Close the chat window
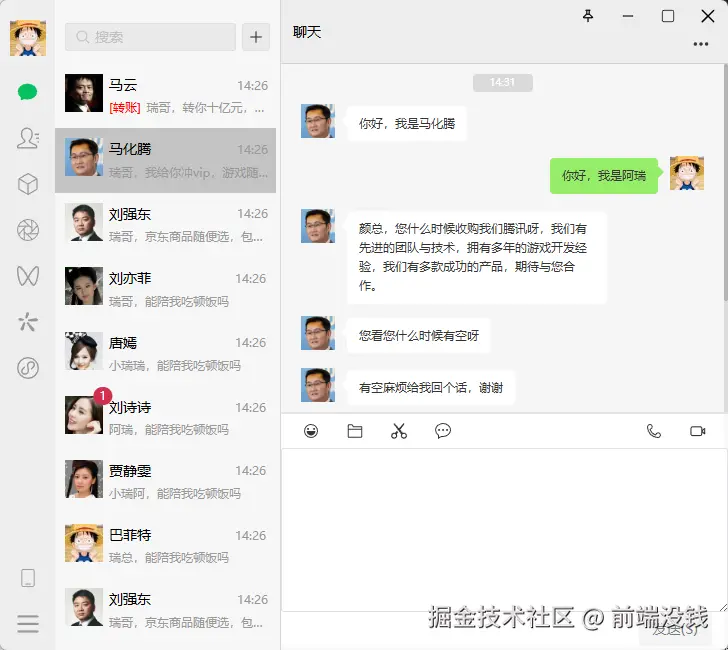The width and height of the screenshot is (728, 650). pyautogui.click(x=708, y=16)
